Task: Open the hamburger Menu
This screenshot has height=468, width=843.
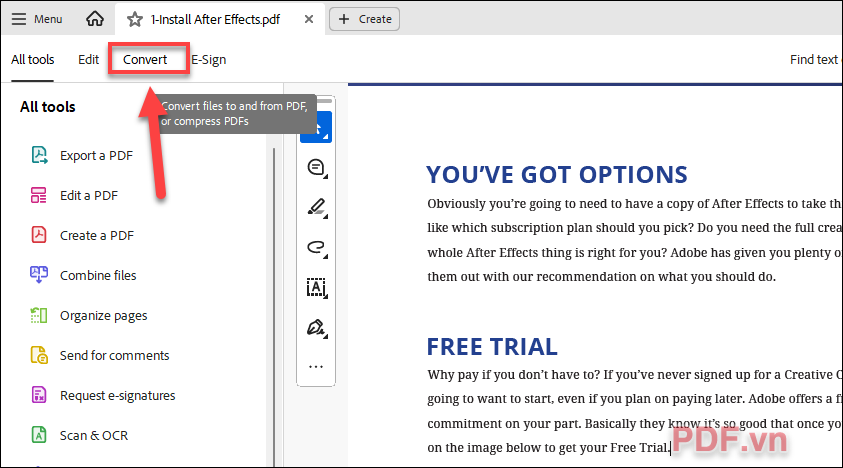Action: (37, 19)
